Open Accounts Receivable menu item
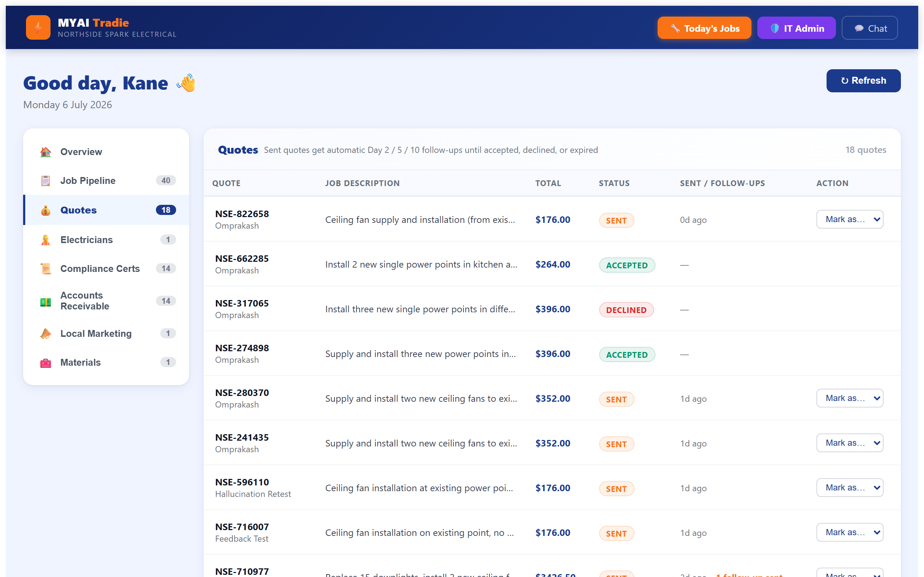The image size is (924, 577). (x=106, y=301)
